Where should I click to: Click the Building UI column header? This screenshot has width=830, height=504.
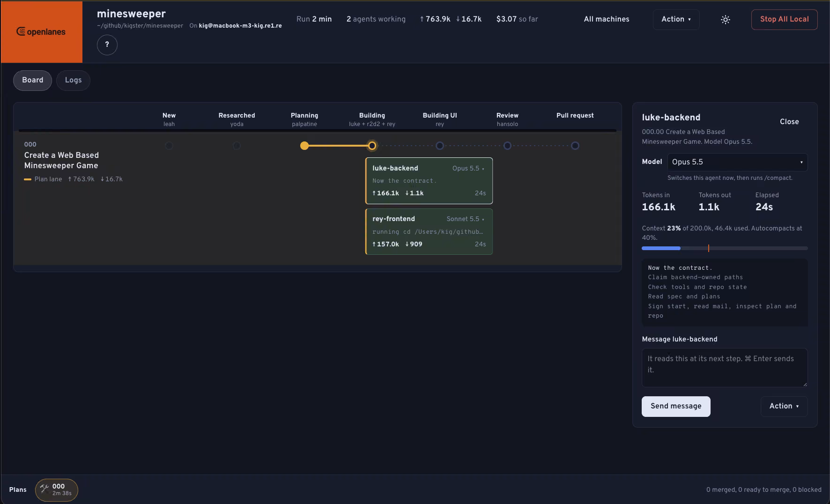point(440,116)
